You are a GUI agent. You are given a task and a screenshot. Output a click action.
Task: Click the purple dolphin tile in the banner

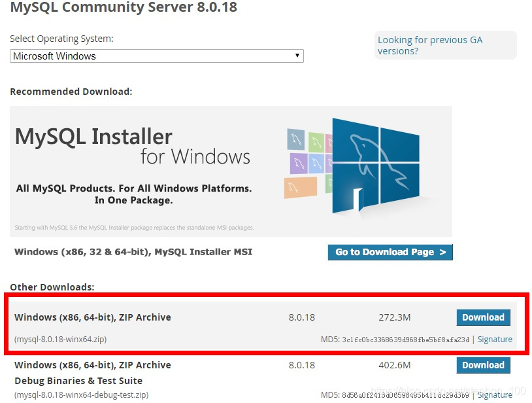[299, 164]
